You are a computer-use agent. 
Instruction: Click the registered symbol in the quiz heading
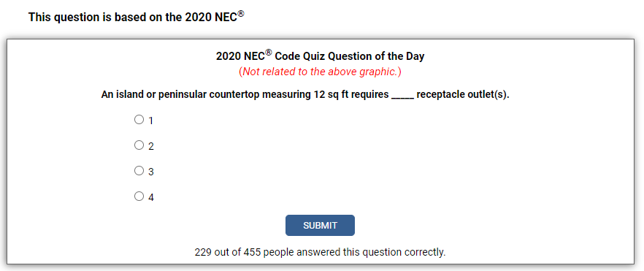(269, 53)
